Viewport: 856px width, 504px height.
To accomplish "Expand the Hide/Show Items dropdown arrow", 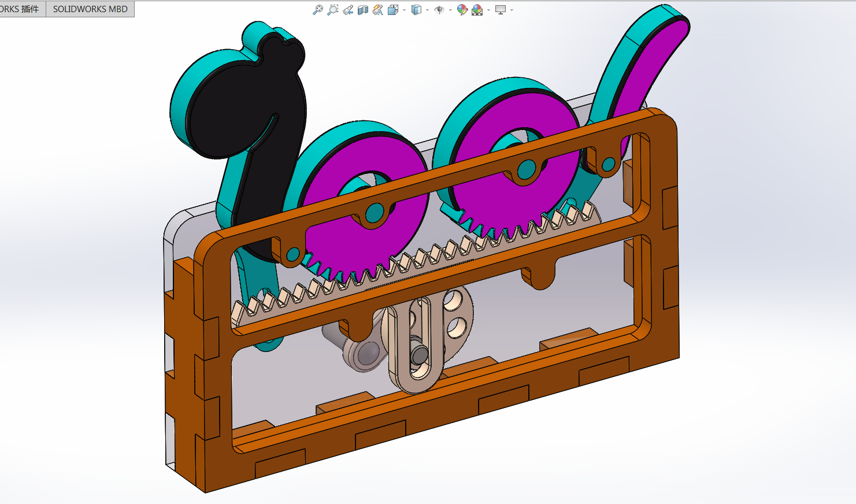I will [x=450, y=10].
